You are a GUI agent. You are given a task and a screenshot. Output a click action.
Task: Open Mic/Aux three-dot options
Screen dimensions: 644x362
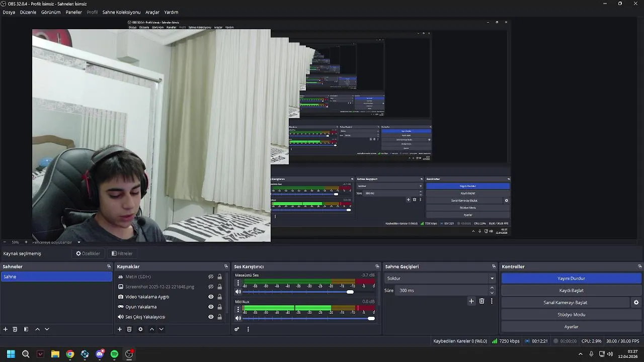tap(238, 309)
